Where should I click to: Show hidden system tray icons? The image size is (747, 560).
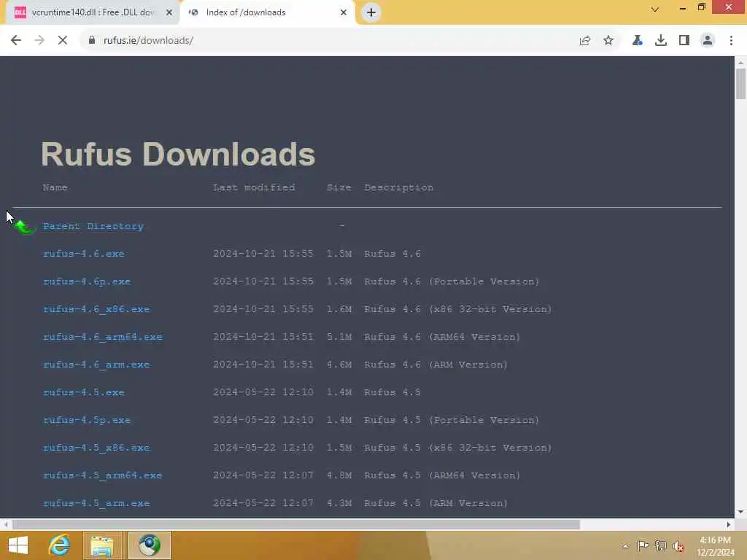[625, 546]
